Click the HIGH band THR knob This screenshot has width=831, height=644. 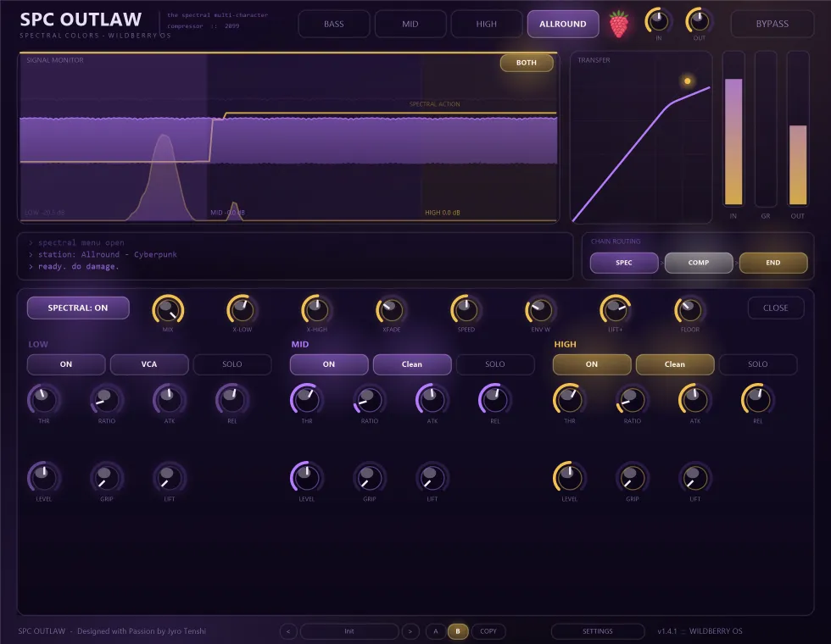point(569,399)
